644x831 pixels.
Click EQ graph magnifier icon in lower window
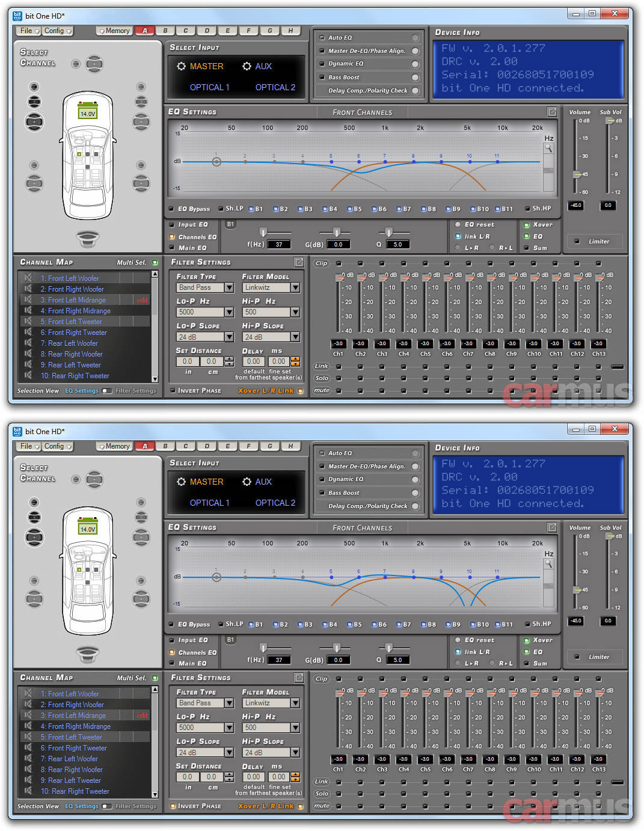tap(548, 563)
